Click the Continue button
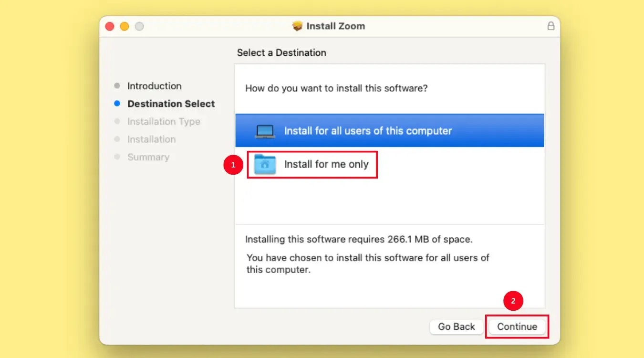 [517, 326]
